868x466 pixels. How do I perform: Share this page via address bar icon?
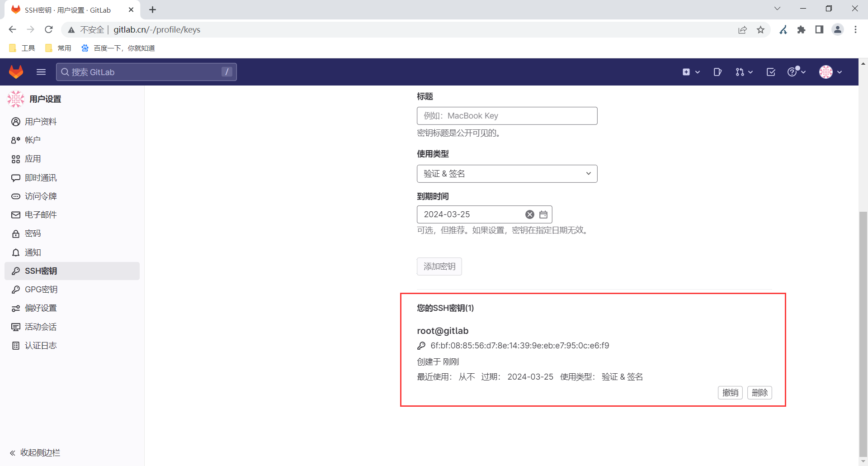[742, 30]
